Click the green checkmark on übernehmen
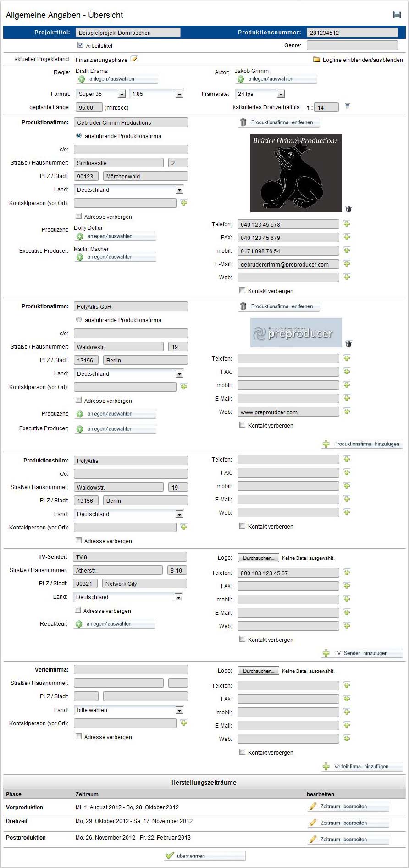The height and width of the screenshot is (868, 409). tap(170, 856)
